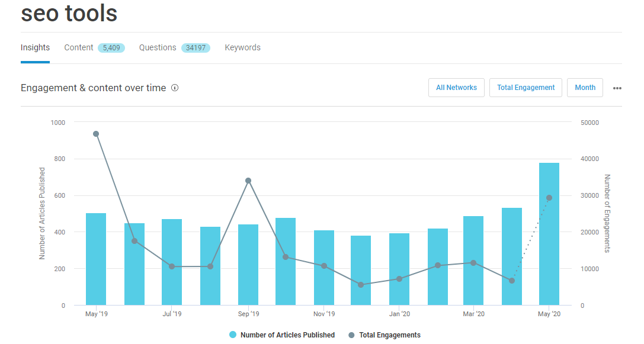
Task: Click the info icon beside chart title
Action: point(175,88)
